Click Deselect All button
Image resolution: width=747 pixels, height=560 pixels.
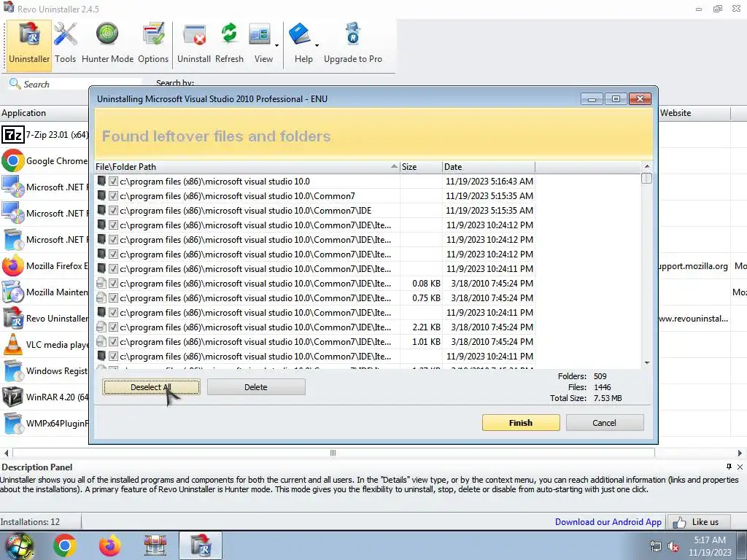click(x=151, y=387)
